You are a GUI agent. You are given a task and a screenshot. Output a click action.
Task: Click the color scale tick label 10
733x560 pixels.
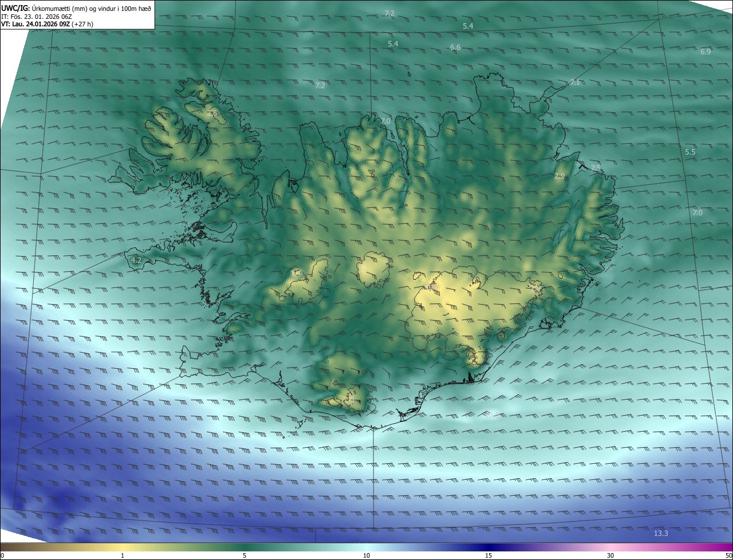point(366,555)
